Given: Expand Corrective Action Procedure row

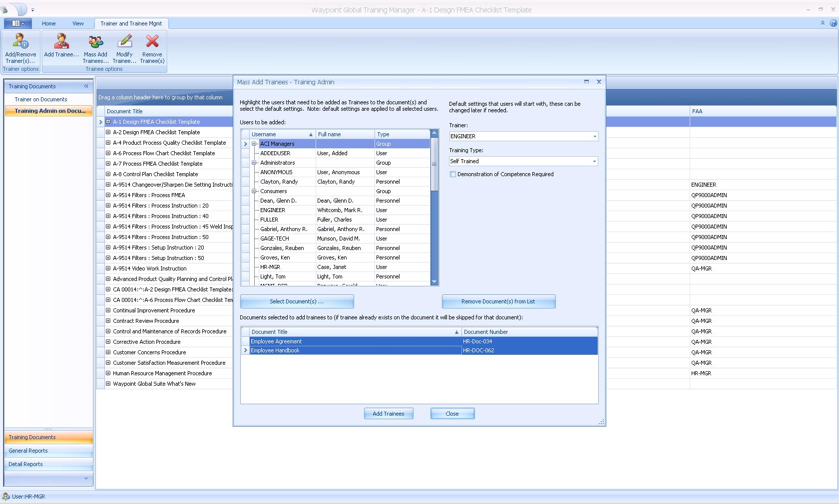Looking at the screenshot, I should (108, 342).
